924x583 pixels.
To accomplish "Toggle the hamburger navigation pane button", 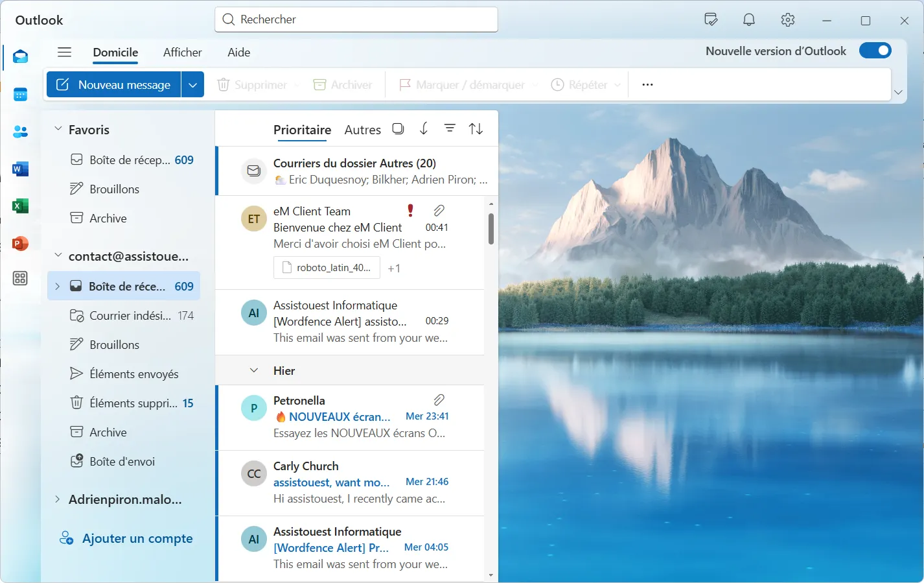I will (x=64, y=53).
